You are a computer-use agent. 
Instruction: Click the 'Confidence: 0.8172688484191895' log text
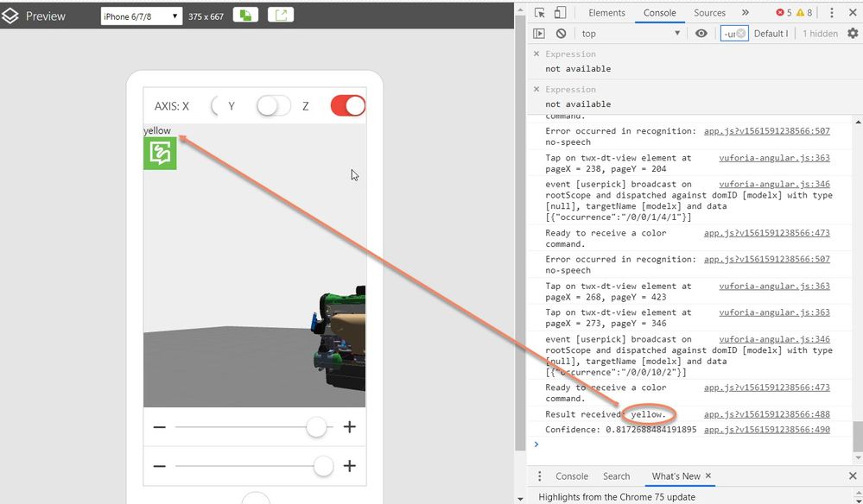621,430
